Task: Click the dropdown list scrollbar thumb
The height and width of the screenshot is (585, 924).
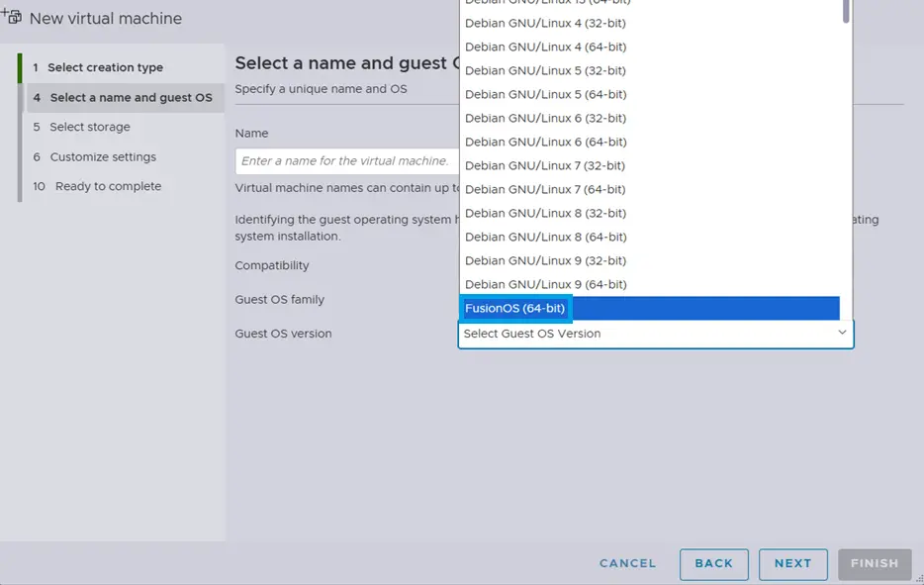Action: (x=846, y=11)
